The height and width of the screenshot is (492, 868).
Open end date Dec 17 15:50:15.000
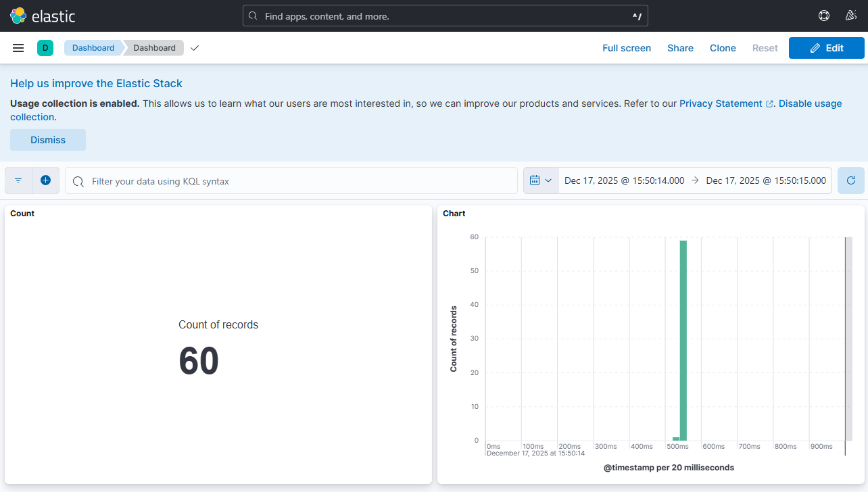(765, 180)
